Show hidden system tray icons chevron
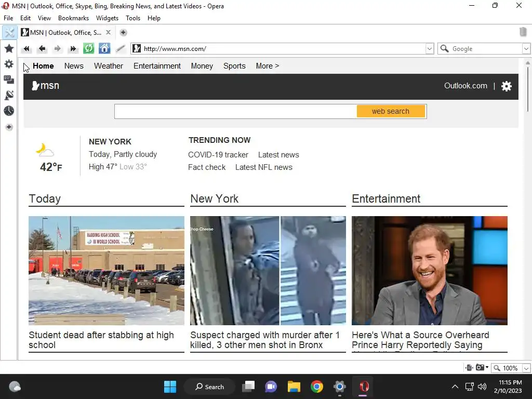Viewport: 532px width, 399px height. (x=455, y=387)
